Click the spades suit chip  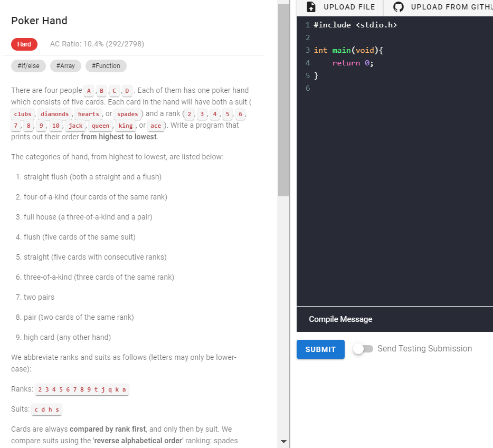coord(127,114)
